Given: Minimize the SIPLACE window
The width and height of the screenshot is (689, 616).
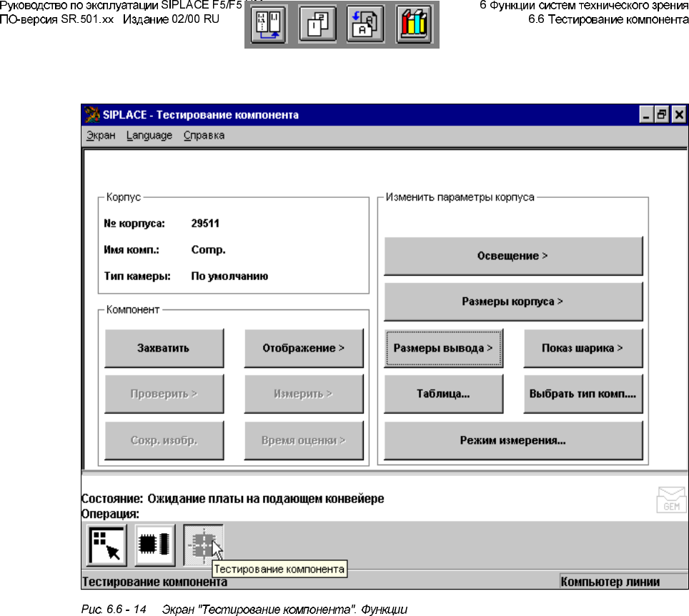Looking at the screenshot, I should click(x=645, y=114).
